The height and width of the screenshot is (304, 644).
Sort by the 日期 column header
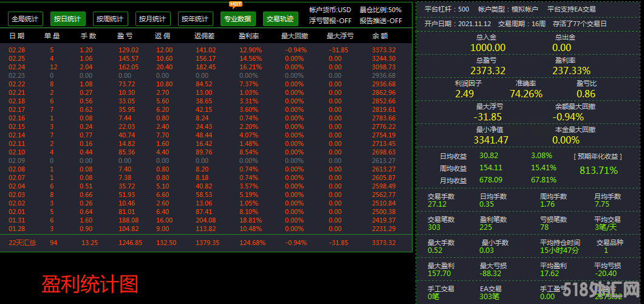point(17,36)
